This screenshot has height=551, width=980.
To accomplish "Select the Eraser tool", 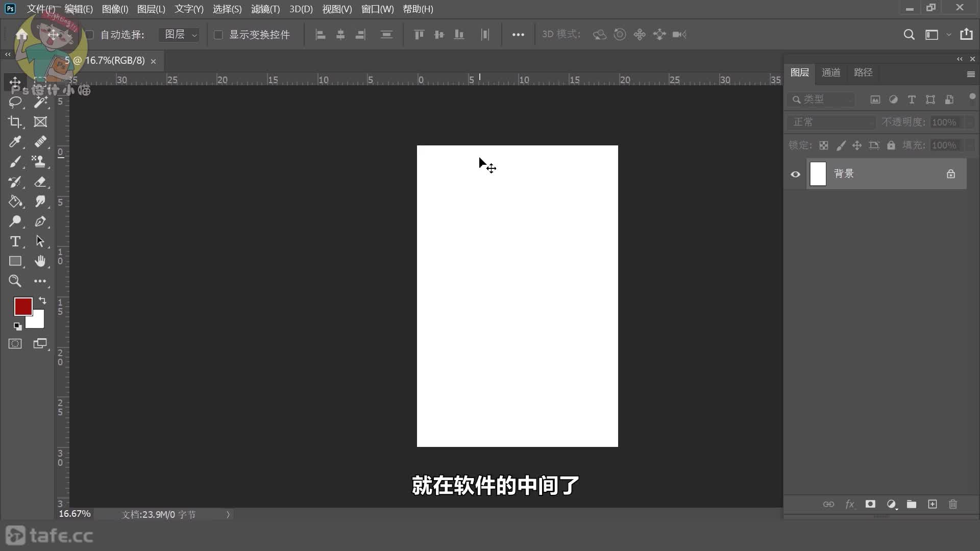I will click(x=40, y=182).
